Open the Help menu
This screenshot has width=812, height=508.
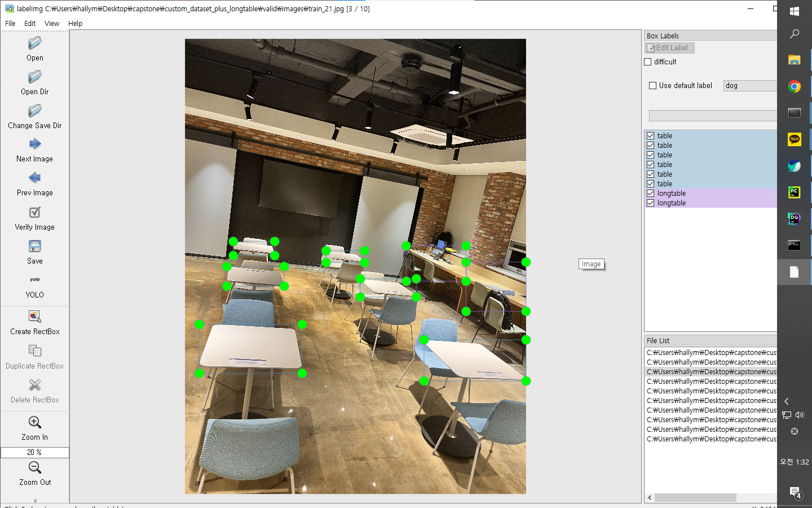point(75,23)
